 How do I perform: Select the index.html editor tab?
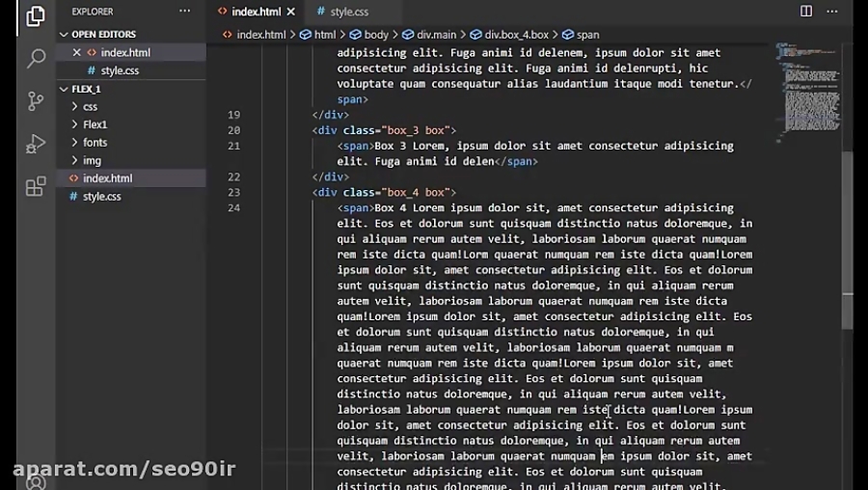255,12
